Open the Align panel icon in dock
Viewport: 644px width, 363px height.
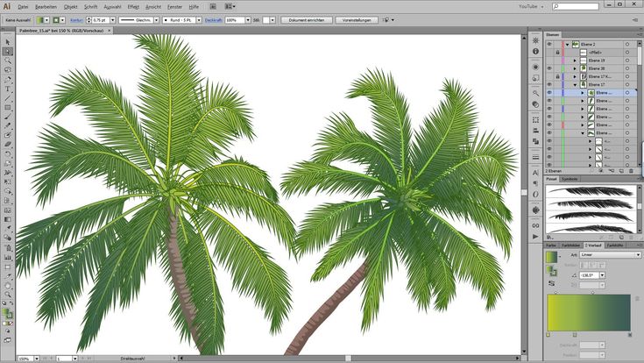(x=535, y=131)
